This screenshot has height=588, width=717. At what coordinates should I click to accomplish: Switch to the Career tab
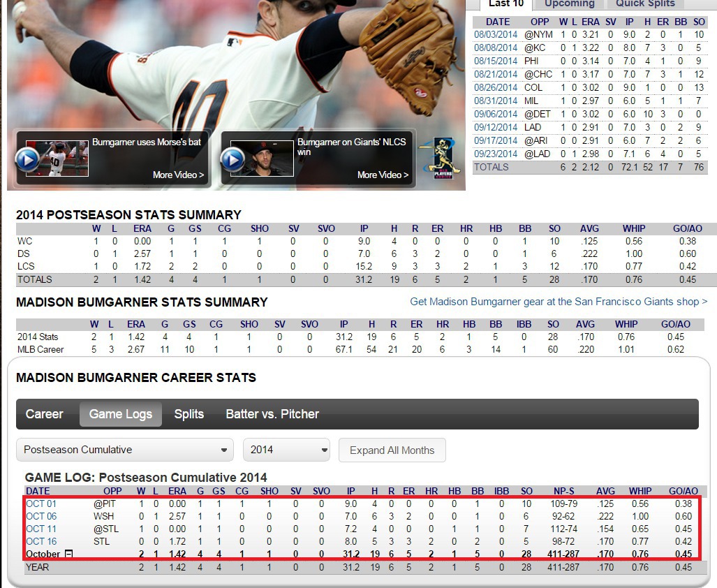pyautogui.click(x=45, y=414)
